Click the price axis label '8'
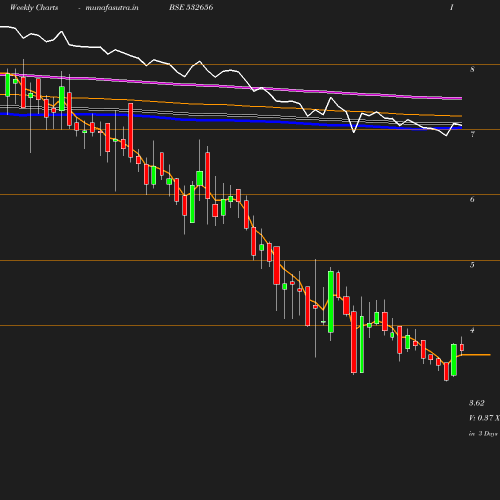Screen dimensions: 500x500 click(x=472, y=69)
